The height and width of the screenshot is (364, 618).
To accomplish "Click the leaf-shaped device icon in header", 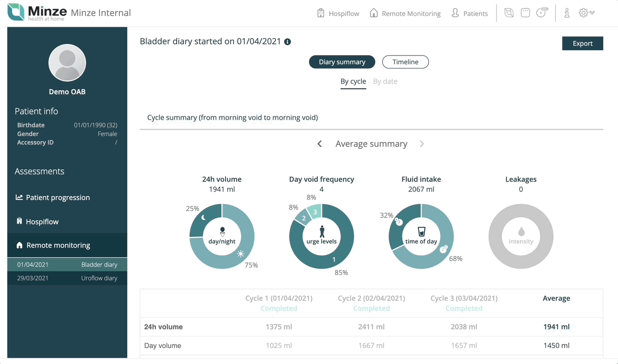I will 509,13.
